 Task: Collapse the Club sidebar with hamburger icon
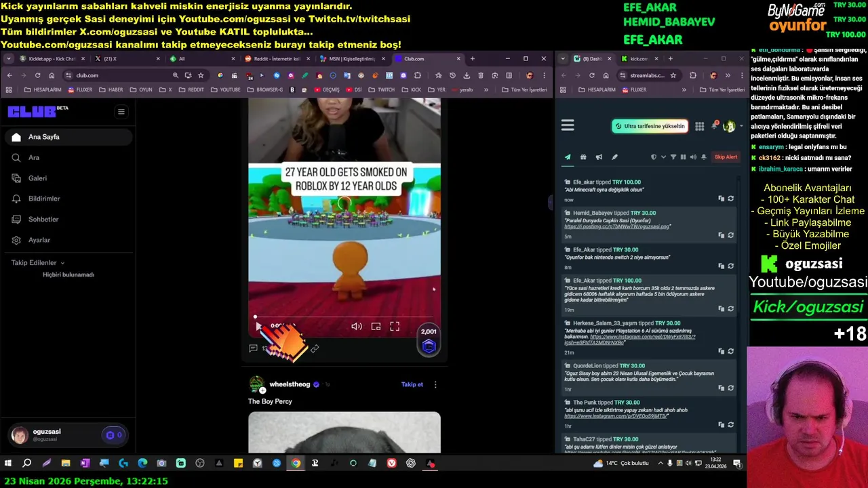[121, 112]
